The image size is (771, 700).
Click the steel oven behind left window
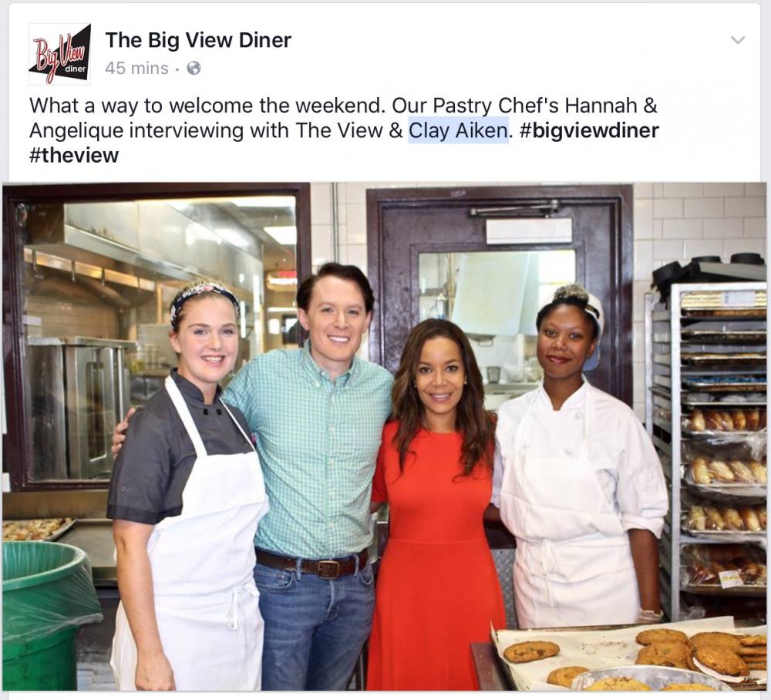[79, 408]
